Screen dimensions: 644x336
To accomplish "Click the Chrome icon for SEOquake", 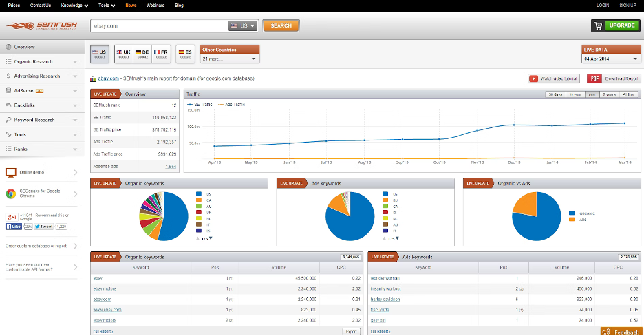I will tap(11, 193).
